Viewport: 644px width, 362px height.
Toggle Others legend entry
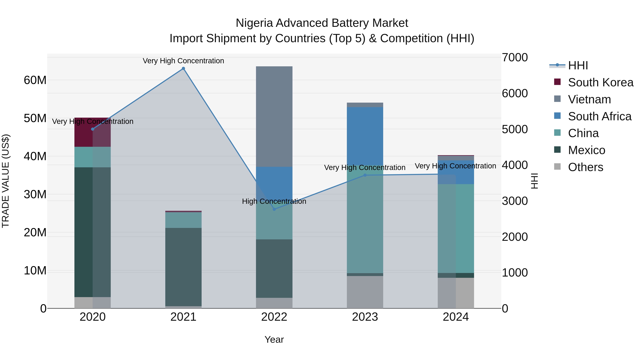point(579,167)
